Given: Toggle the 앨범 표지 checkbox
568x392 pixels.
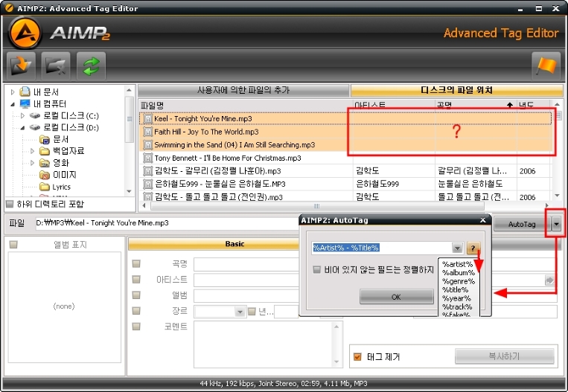Looking at the screenshot, I should coord(13,245).
